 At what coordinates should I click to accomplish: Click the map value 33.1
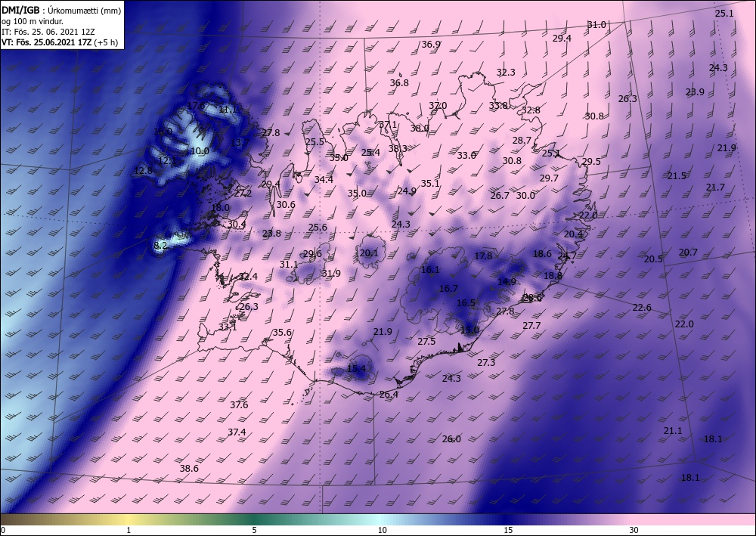[228, 327]
